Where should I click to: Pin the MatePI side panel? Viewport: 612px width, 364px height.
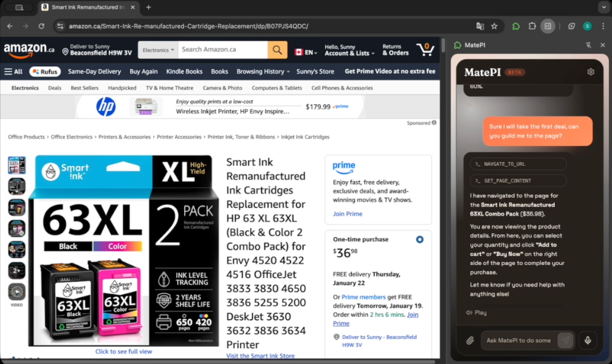[588, 45]
